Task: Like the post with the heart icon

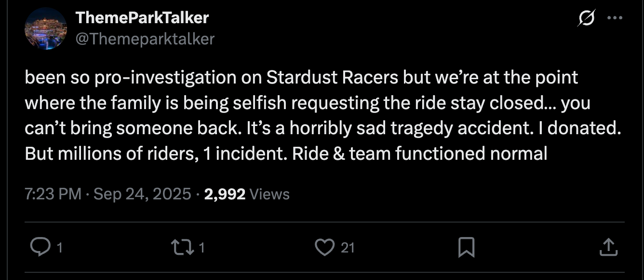Action: (324, 248)
